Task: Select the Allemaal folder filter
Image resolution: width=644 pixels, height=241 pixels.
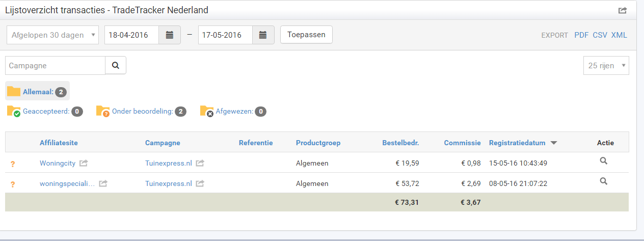Action: pyautogui.click(x=37, y=92)
